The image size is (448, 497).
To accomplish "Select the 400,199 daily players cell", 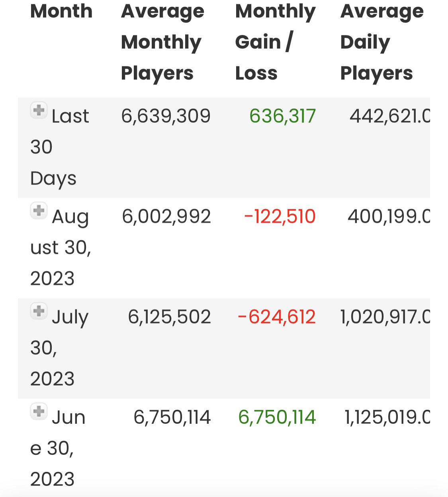I will (389, 216).
